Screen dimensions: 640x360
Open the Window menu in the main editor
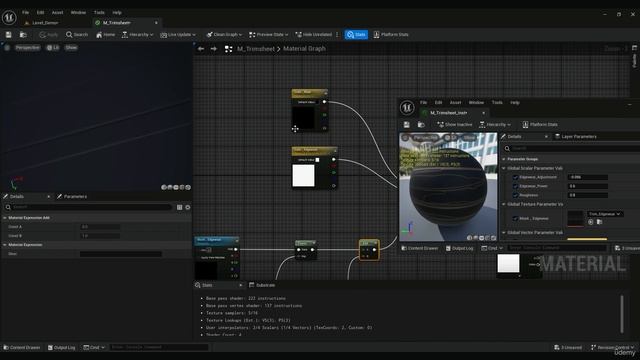[x=78, y=13]
